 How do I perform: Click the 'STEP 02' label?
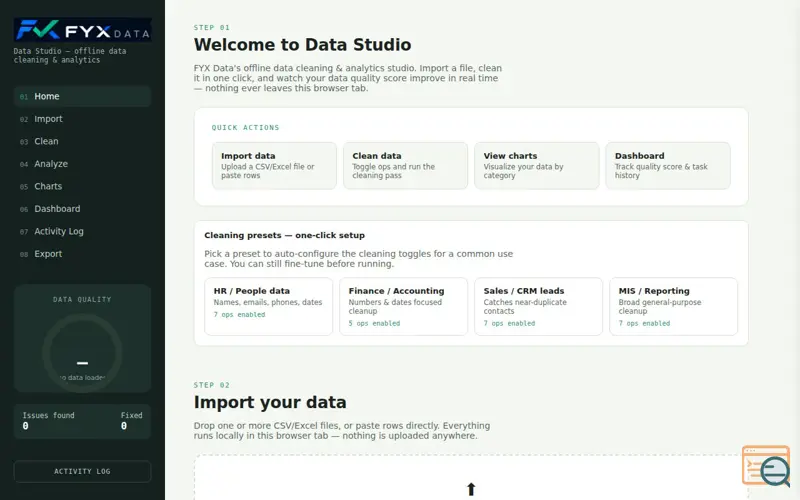click(x=212, y=385)
